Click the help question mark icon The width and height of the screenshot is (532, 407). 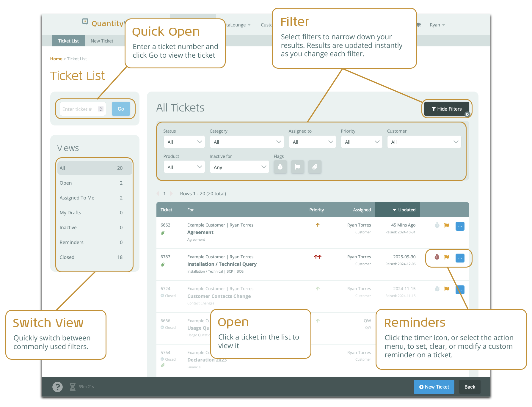57,387
